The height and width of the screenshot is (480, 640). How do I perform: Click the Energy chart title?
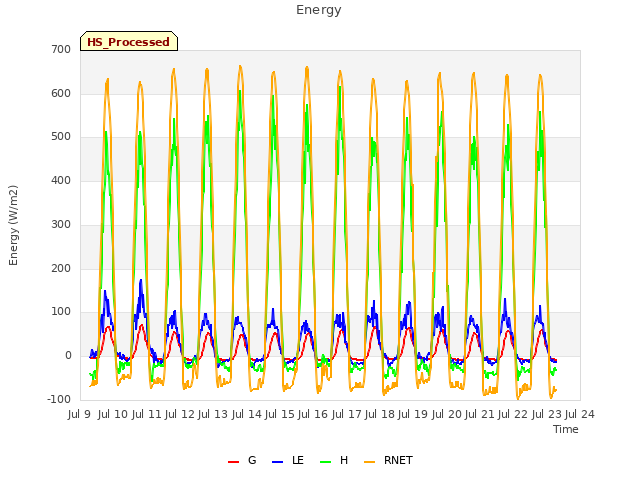pos(319,10)
